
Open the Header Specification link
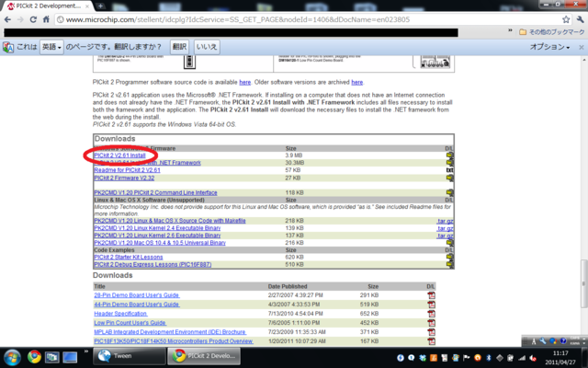pyautogui.click(x=120, y=314)
